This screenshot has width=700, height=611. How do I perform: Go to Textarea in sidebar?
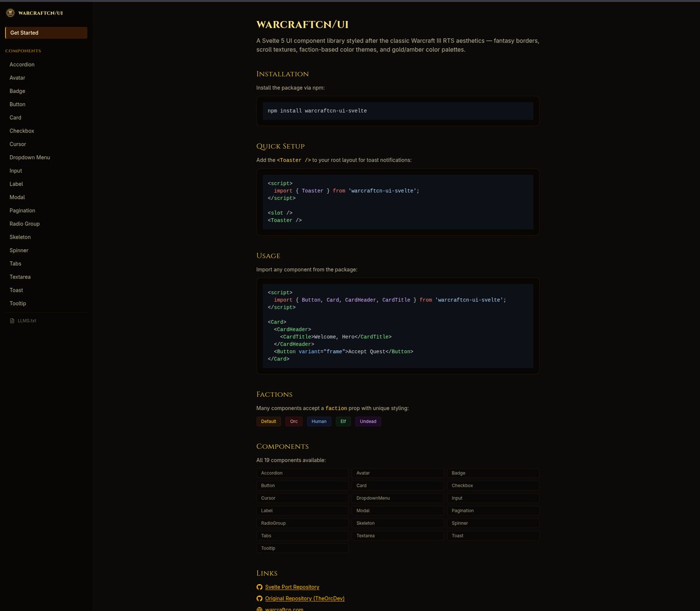(46, 277)
